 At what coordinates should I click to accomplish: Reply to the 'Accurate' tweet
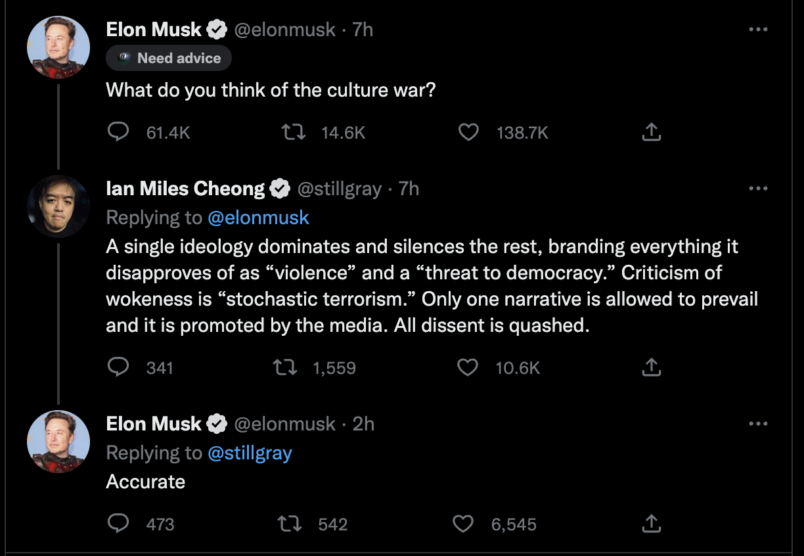coord(118,523)
